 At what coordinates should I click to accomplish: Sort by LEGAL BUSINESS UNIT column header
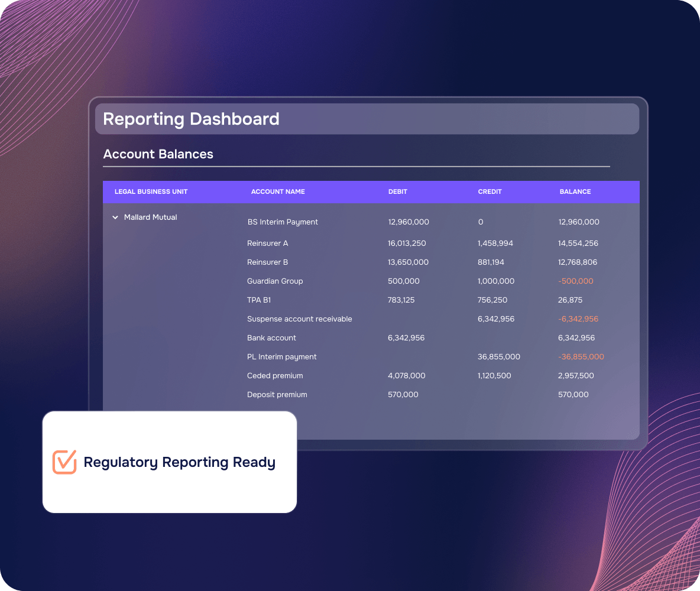click(x=151, y=191)
